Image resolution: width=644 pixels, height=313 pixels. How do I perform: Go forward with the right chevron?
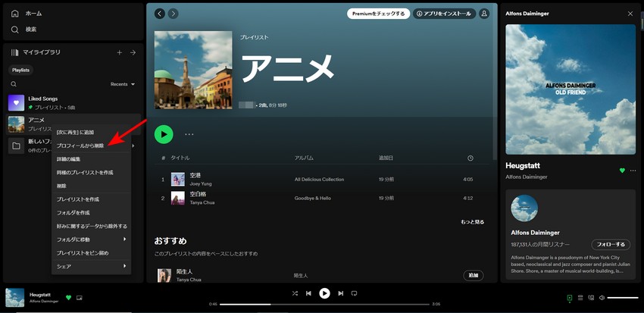point(174,14)
